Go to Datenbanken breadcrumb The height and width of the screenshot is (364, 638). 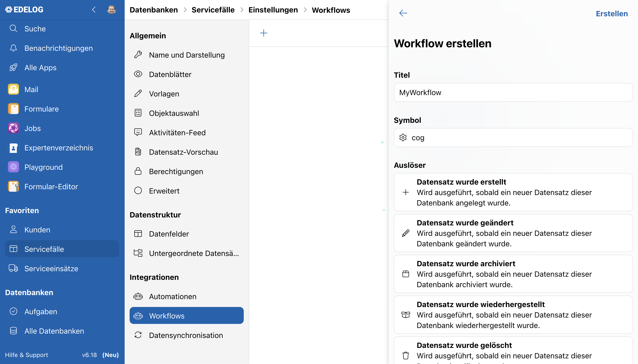pos(154,10)
